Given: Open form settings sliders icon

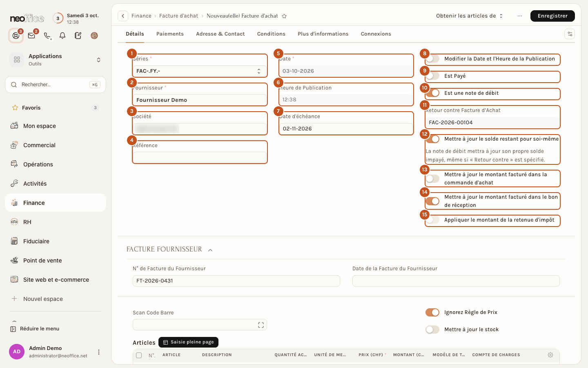Looking at the screenshot, I should tap(570, 34).
